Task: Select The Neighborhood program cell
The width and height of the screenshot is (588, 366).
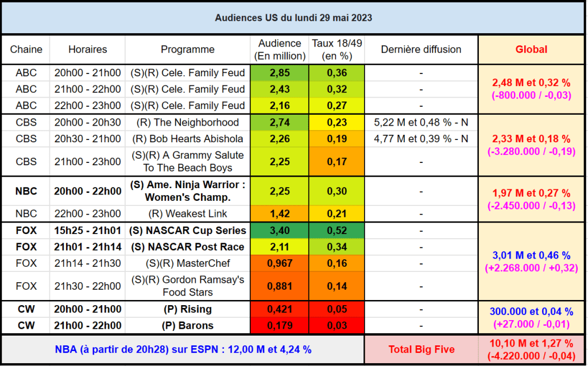Action: tap(188, 123)
